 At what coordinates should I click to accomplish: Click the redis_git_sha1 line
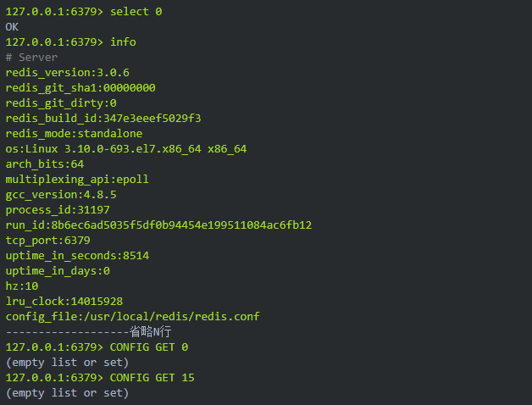[80, 88]
